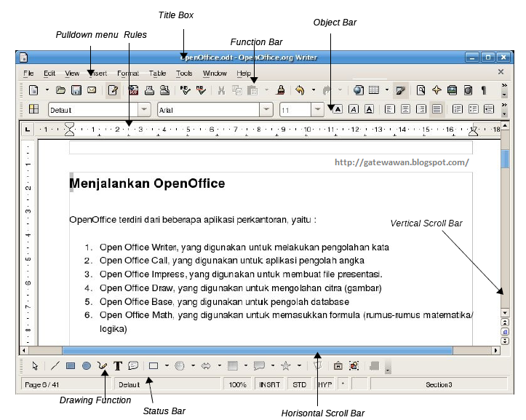The width and height of the screenshot is (526, 420).
Task: Click STD selection mode status field
Action: (299, 384)
